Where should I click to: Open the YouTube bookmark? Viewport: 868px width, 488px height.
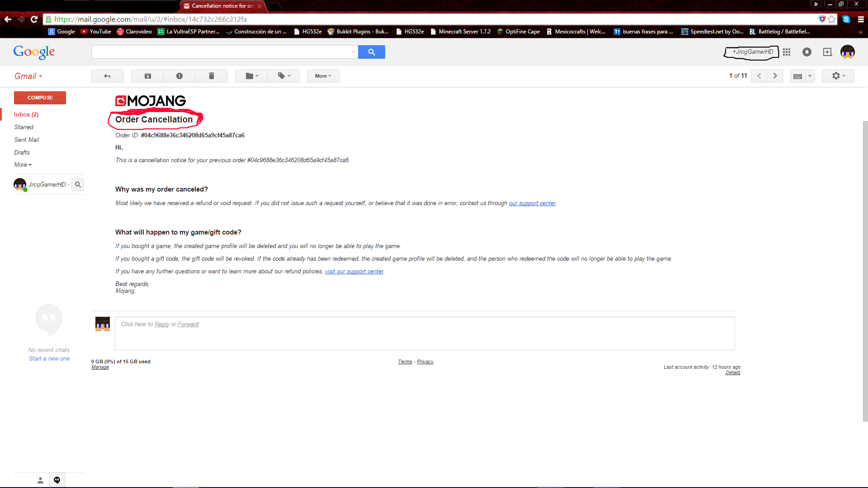[x=96, y=32]
